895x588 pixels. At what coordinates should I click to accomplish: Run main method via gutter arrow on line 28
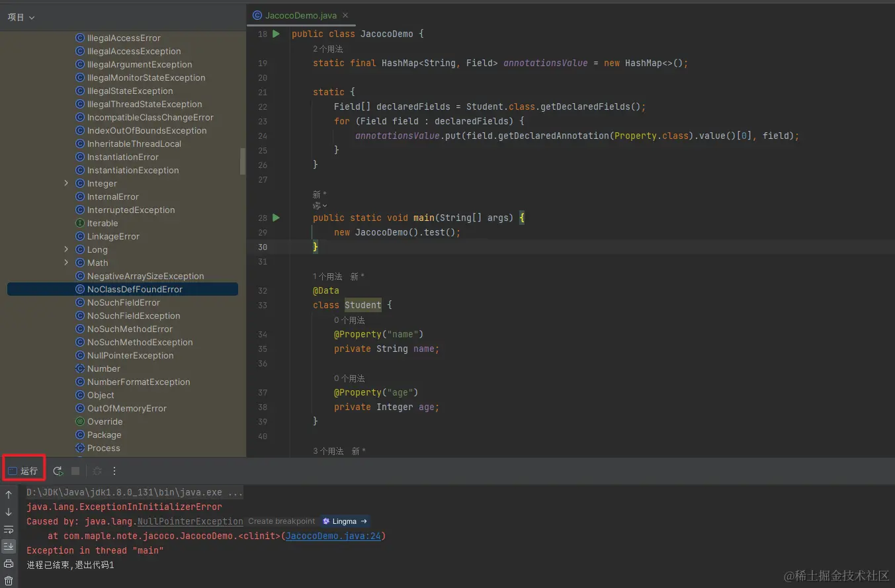277,218
